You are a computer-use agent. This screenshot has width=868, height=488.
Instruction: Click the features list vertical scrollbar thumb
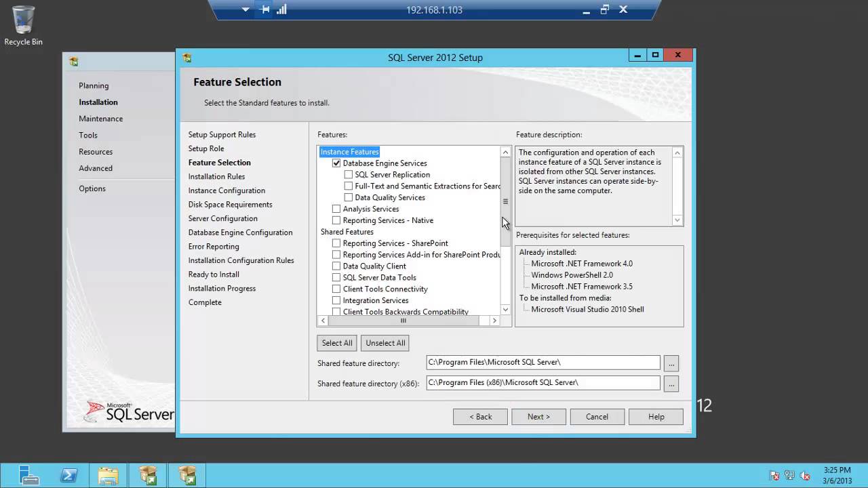point(505,202)
